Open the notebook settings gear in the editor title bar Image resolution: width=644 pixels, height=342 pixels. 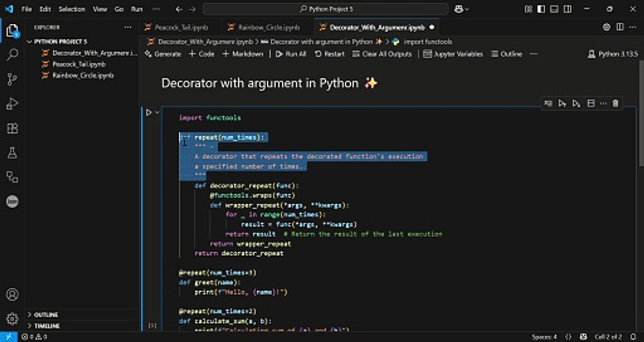(606, 27)
